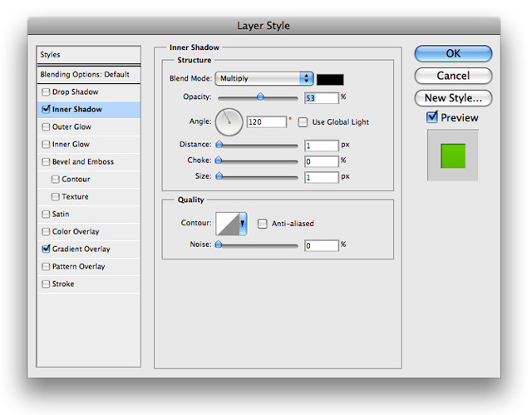
Task: Enable the Pattern Overlay checkbox
Action: point(46,267)
